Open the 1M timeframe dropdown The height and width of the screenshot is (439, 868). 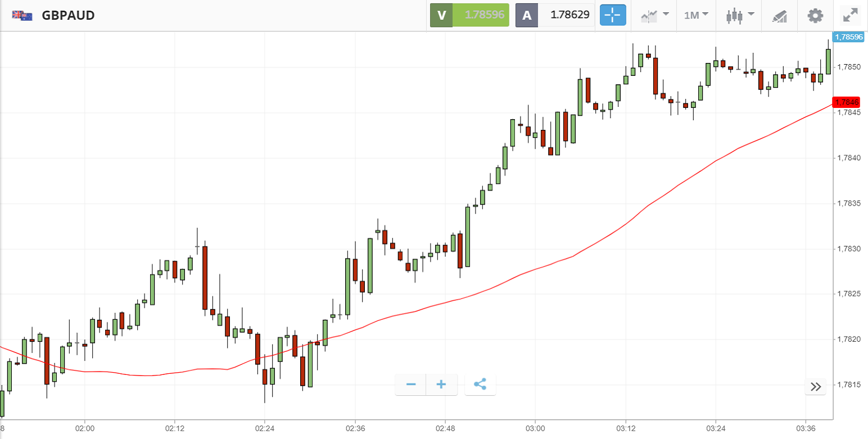tap(696, 15)
